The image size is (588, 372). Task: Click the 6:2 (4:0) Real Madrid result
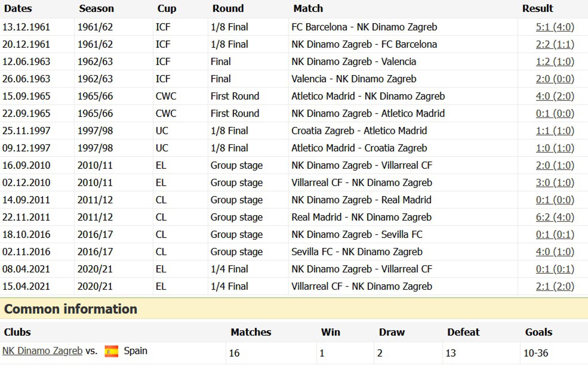[x=555, y=217]
